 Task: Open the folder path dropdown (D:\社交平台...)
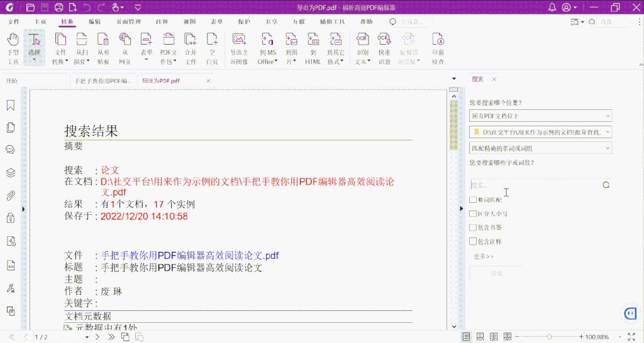540,132
